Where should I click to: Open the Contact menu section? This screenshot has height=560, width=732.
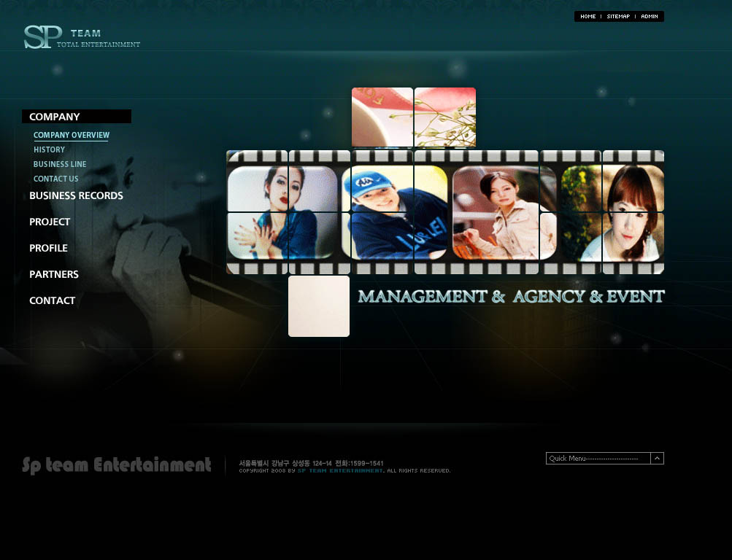52,300
